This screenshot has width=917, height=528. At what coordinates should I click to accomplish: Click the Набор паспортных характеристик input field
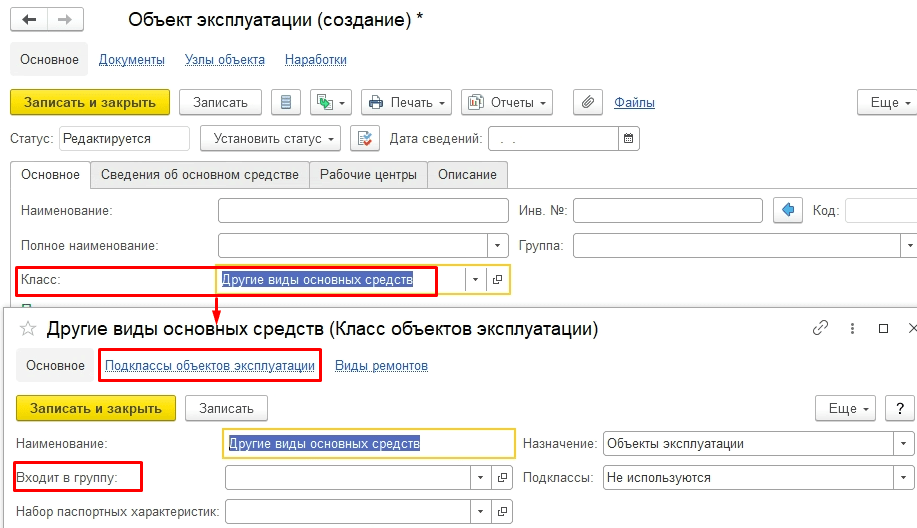[x=348, y=512]
